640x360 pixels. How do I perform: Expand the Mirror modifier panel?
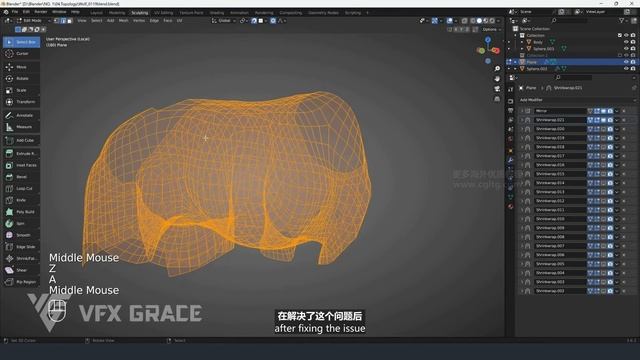522,111
